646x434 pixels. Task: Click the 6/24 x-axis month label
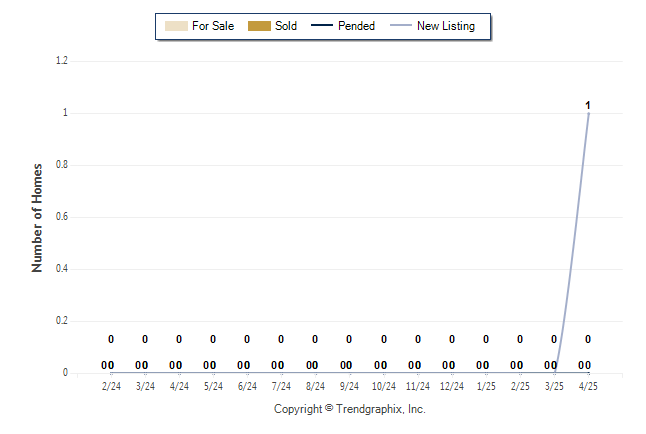click(x=247, y=386)
